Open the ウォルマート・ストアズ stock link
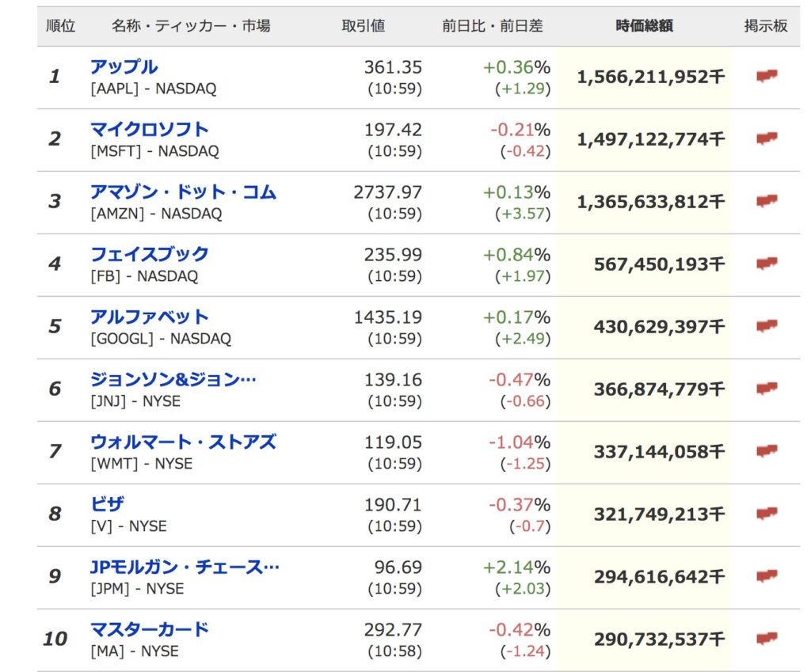 click(x=184, y=442)
